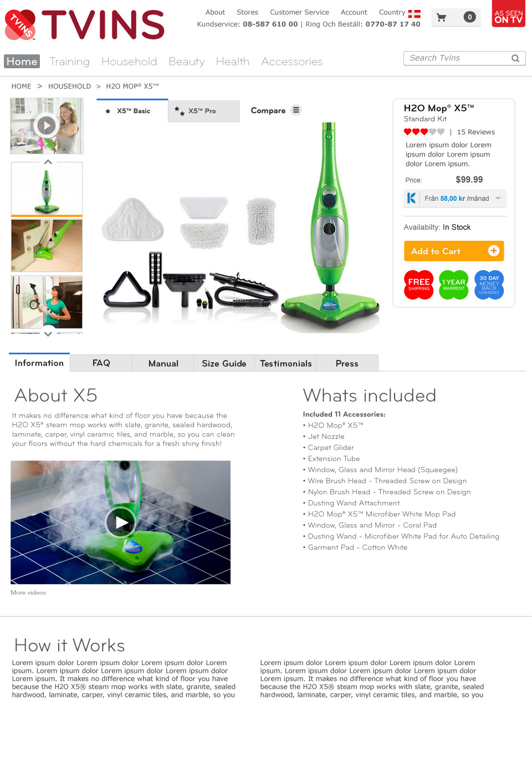
Task: Play the steam mop demo video
Action: click(x=120, y=523)
